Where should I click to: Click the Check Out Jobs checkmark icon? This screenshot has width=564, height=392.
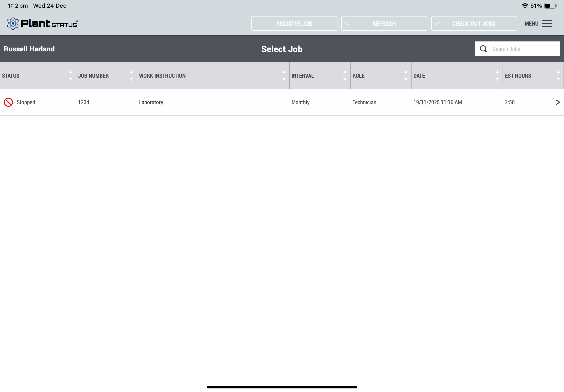[437, 24]
